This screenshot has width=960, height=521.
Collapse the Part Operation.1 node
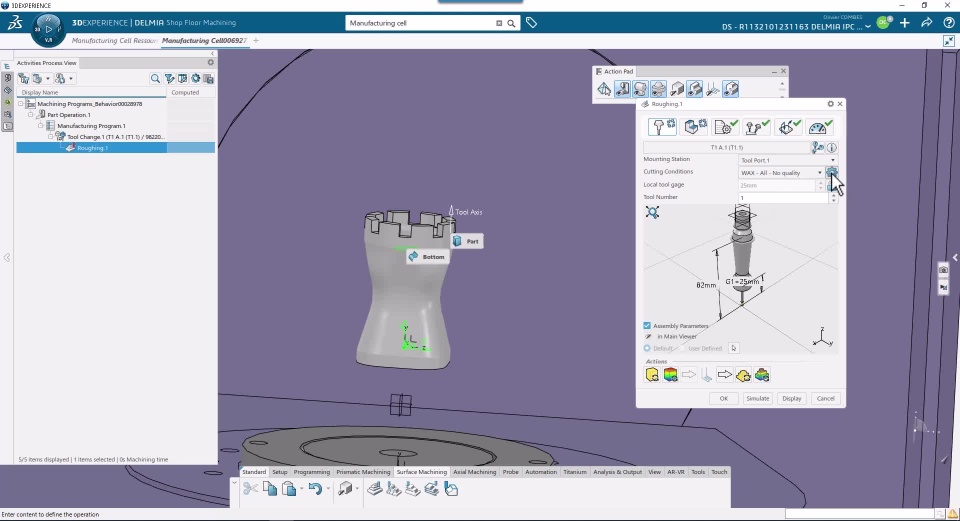(31, 115)
